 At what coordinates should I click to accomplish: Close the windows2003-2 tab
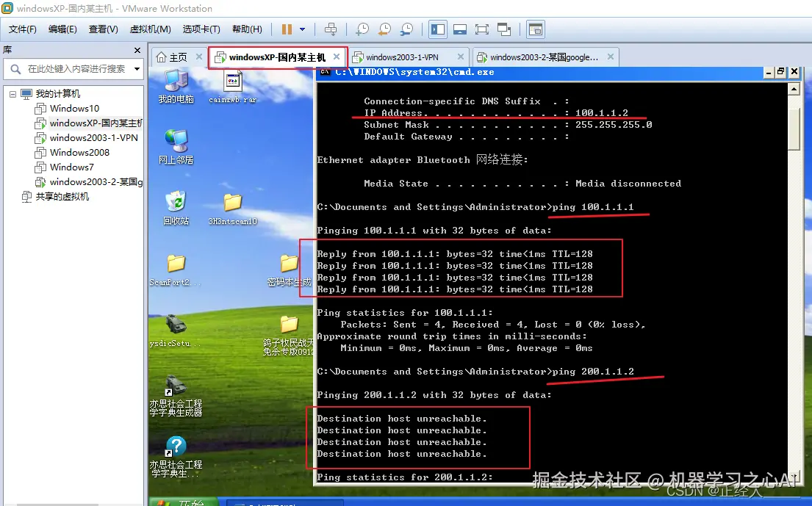[611, 57]
